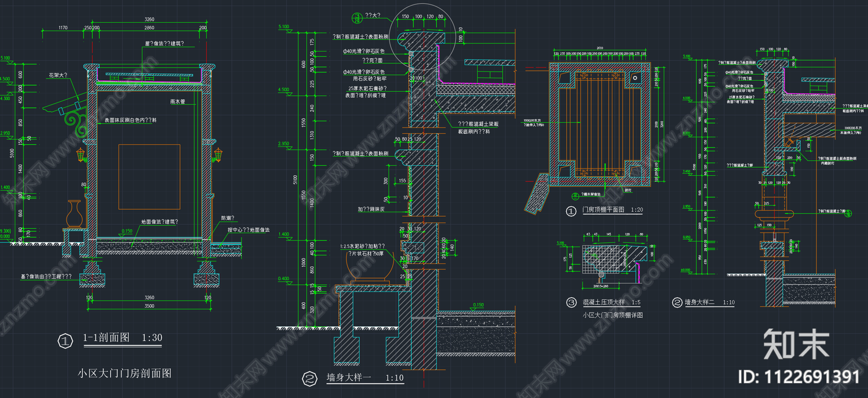Click the 基?做法由??工程??? note

[x=46, y=277]
